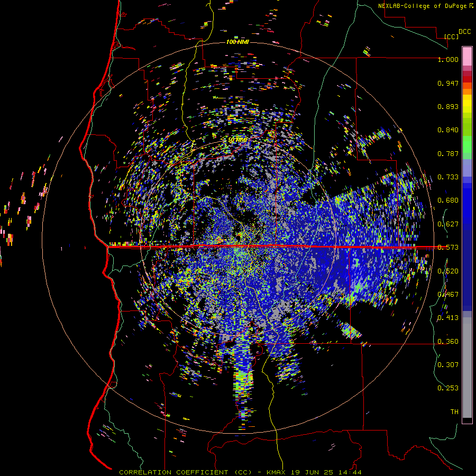Select the 0.733 color scale value
This screenshot has width=476, height=476.
448,177
